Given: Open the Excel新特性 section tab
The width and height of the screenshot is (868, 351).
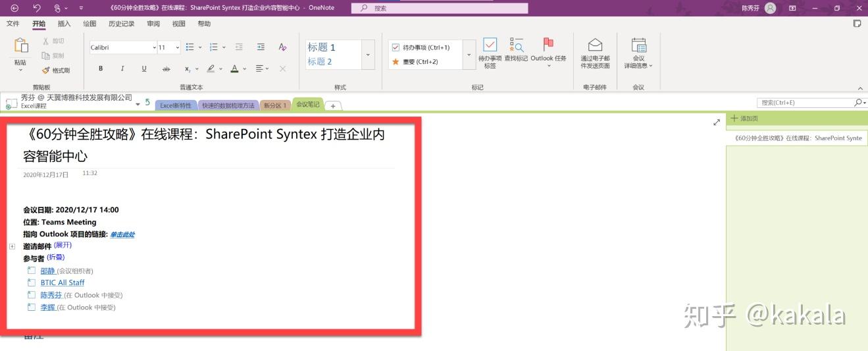Looking at the screenshot, I should [x=176, y=105].
